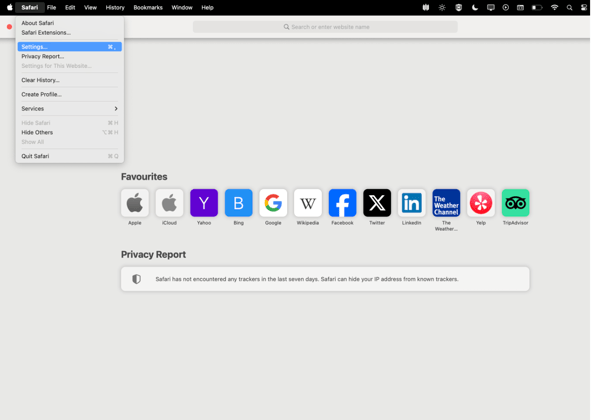Open the Apple favourite icon
This screenshot has width=591, height=420.
click(x=135, y=203)
